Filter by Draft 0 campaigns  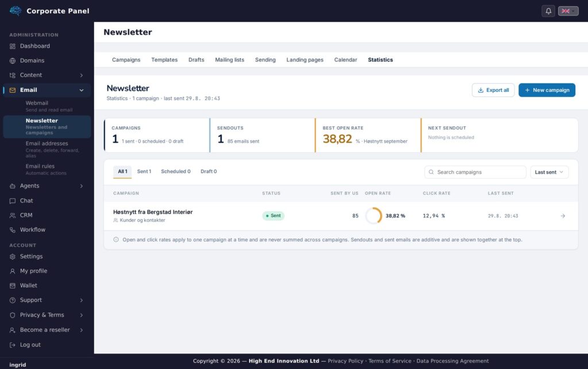[208, 171]
